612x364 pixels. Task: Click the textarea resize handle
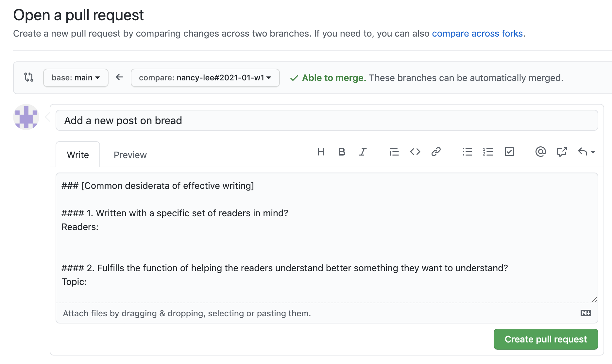click(594, 300)
